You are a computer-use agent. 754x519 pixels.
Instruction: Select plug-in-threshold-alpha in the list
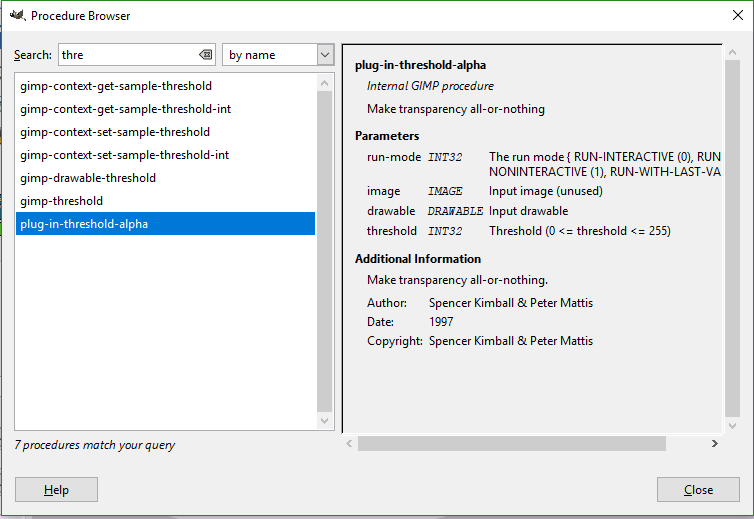click(84, 224)
